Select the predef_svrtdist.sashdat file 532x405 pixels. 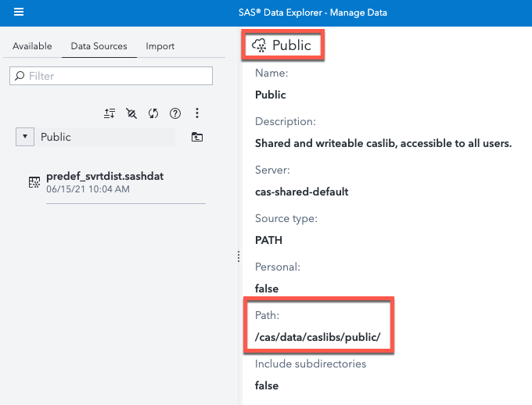click(105, 177)
